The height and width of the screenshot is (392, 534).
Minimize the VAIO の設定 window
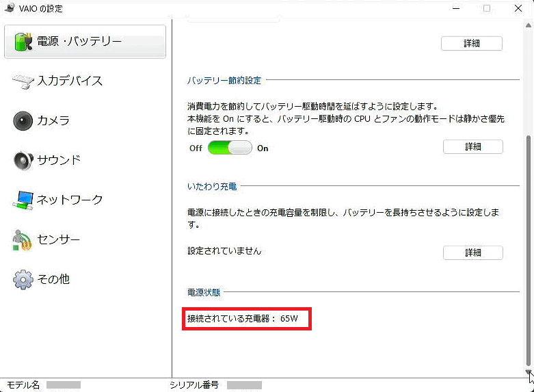click(x=456, y=8)
